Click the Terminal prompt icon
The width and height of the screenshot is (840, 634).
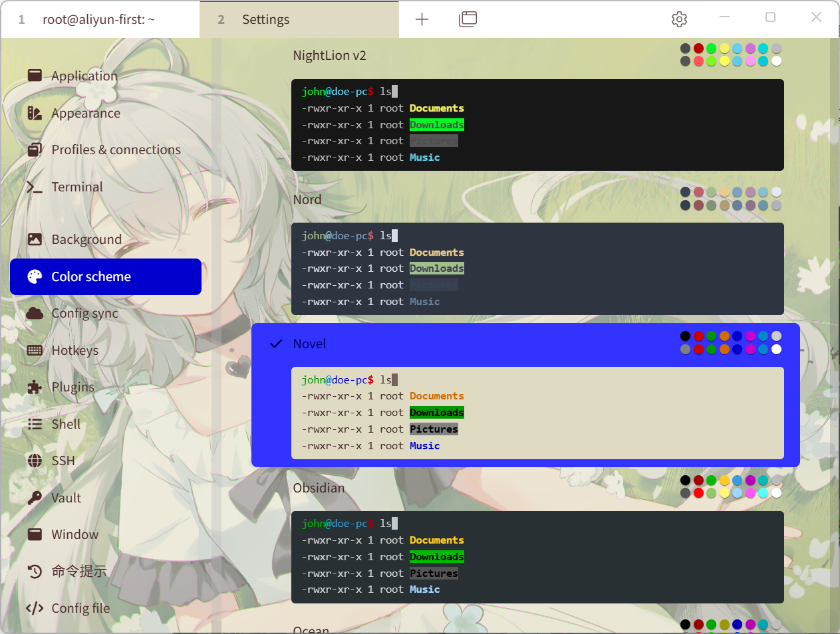pos(35,187)
